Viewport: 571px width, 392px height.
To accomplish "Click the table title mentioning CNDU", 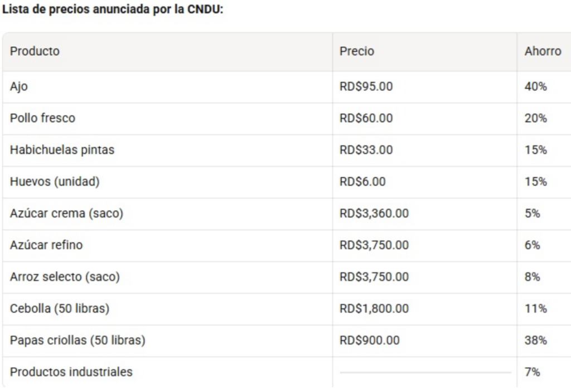I will pyautogui.click(x=113, y=10).
